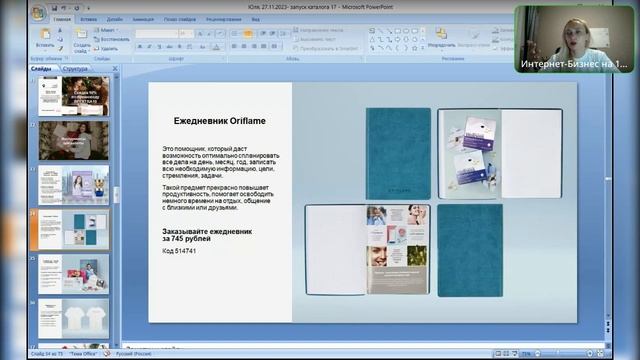Click the Increase font size icon
Screen dimensions: 640x360
(x=200, y=34)
